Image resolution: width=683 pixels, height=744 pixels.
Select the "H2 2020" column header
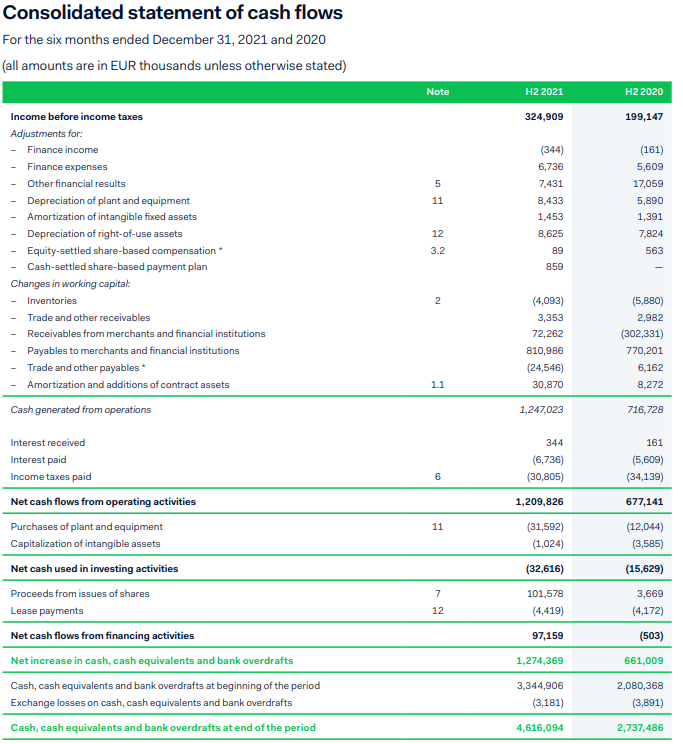(643, 92)
